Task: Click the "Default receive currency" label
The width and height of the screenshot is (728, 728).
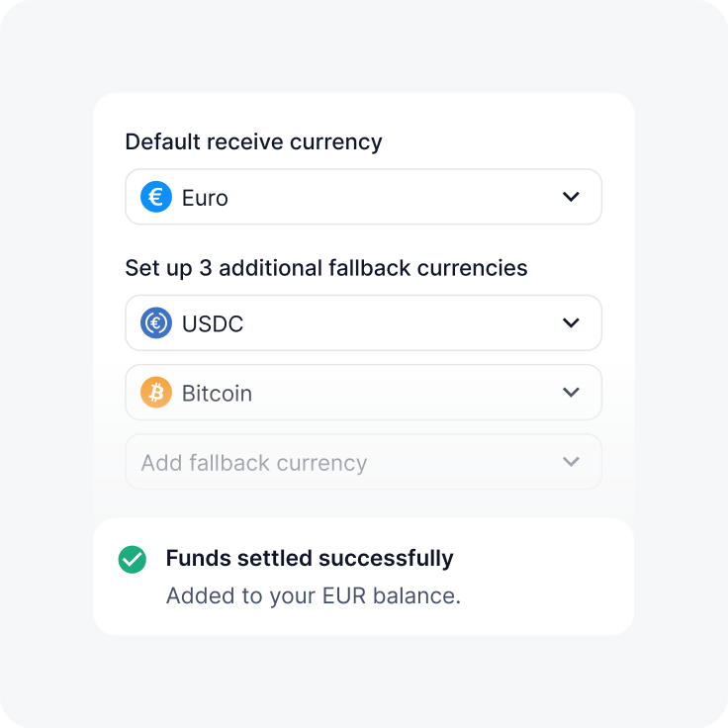Action: coord(253,141)
